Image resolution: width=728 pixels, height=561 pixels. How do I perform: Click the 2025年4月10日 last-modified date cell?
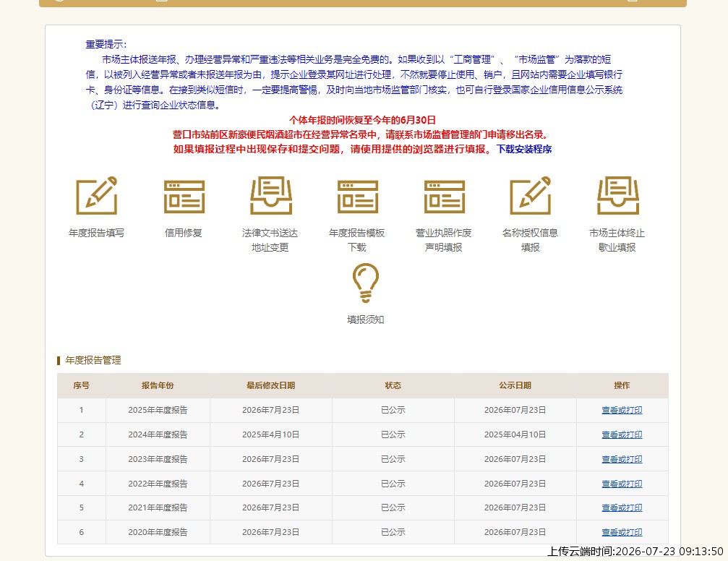point(270,434)
